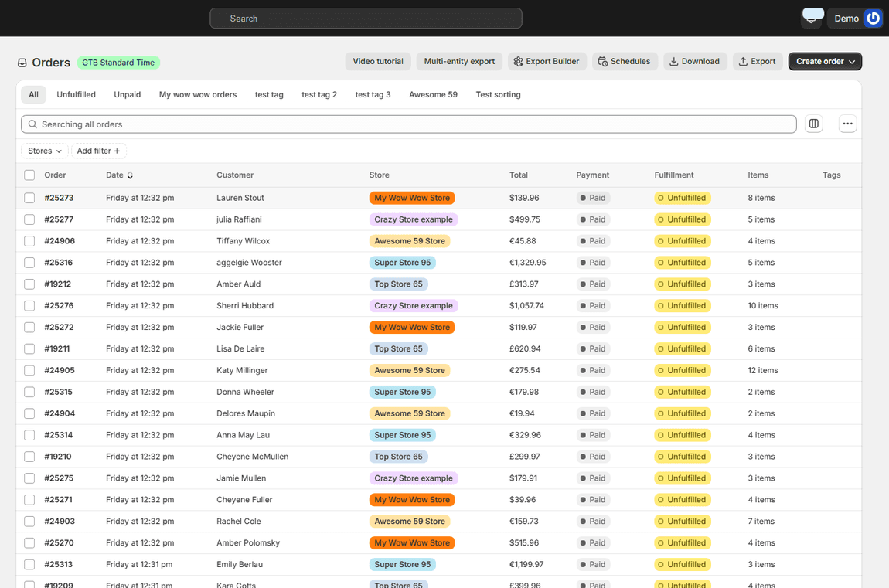The width and height of the screenshot is (889, 588).
Task: Click the total €1,329.95
Action: [527, 262]
